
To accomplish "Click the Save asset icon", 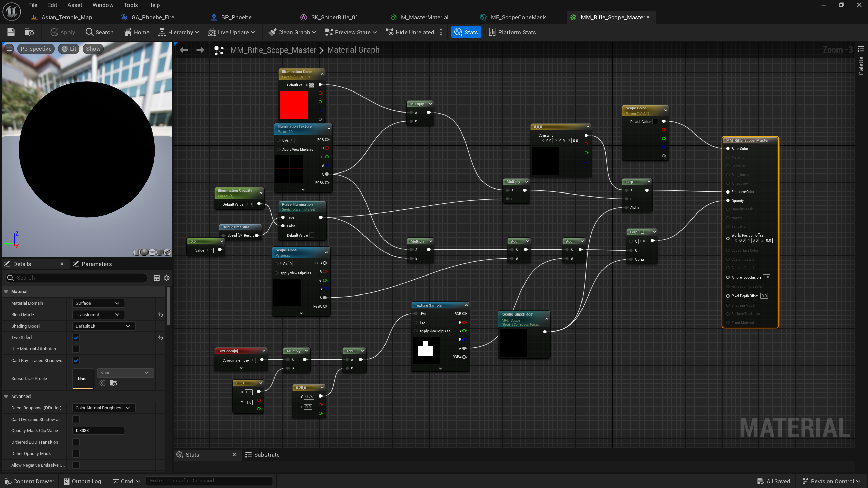I will point(11,32).
